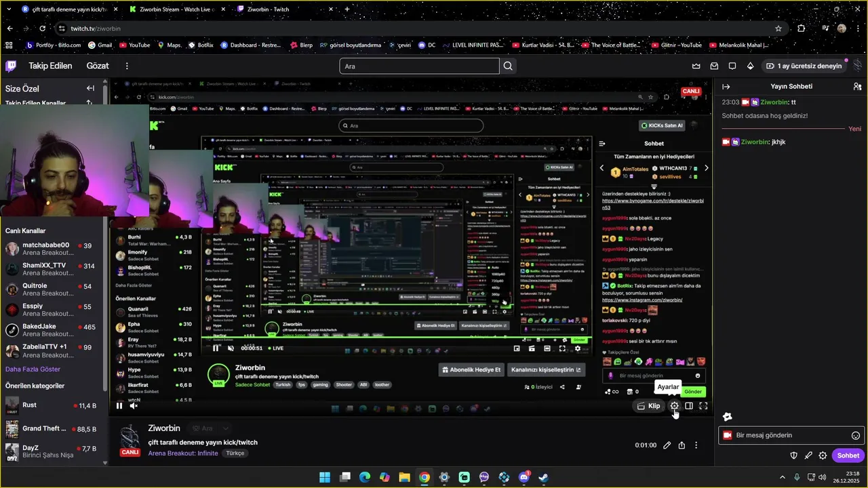Open Rust category in sidebar
The width and height of the screenshot is (868, 488).
(x=52, y=406)
